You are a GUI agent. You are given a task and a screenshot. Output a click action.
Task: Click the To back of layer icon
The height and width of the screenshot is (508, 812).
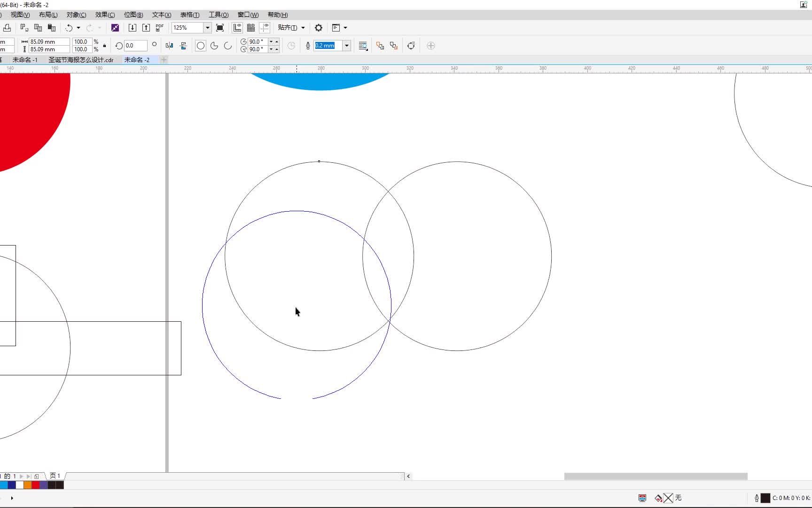coord(394,46)
